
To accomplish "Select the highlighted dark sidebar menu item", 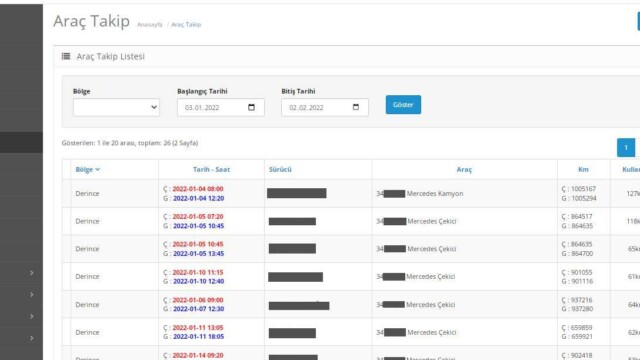I will click(x=21, y=142).
